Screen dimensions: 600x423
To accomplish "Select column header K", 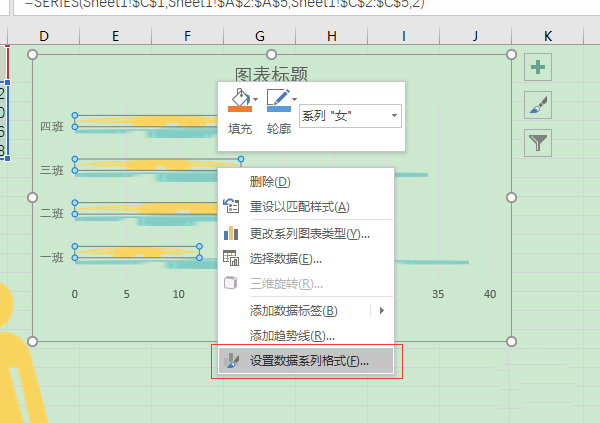I will coord(548,36).
